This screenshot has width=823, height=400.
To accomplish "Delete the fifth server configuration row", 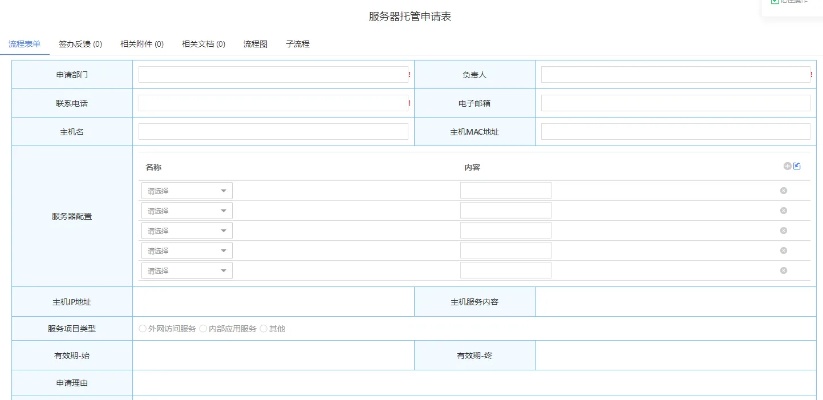I will click(x=783, y=270).
